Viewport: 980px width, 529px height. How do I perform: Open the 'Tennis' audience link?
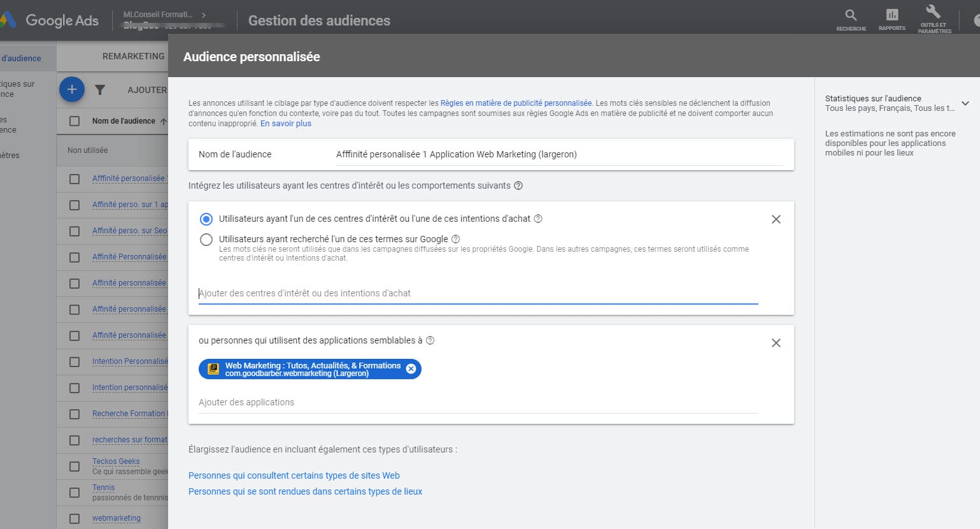click(x=103, y=488)
